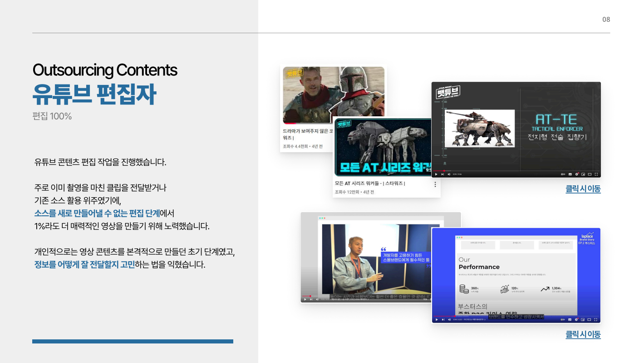
Task: Click the AT-TE walker image in the video
Action: pyautogui.click(x=480, y=129)
